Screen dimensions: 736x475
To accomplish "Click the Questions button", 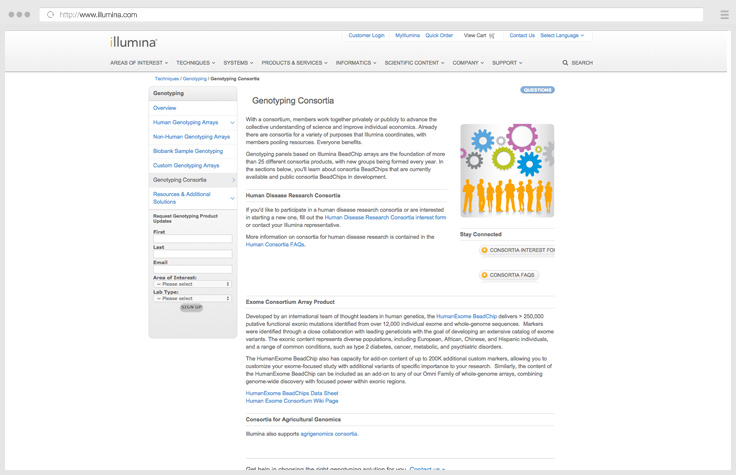I will (x=537, y=90).
